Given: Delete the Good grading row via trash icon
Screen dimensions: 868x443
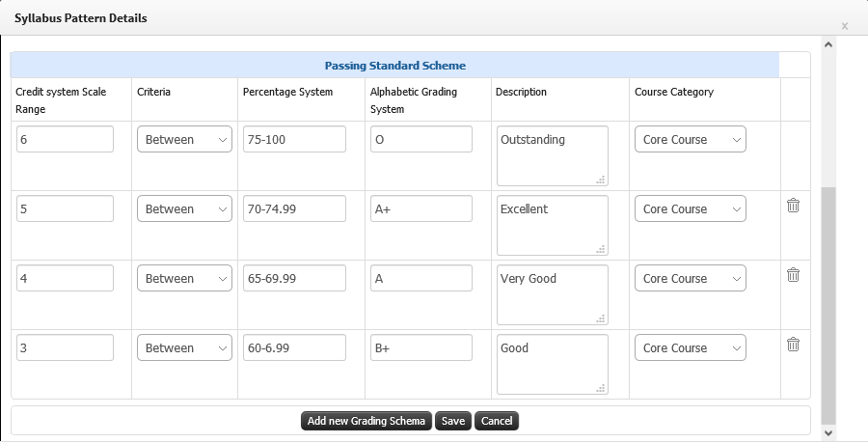Looking at the screenshot, I should coord(793,345).
